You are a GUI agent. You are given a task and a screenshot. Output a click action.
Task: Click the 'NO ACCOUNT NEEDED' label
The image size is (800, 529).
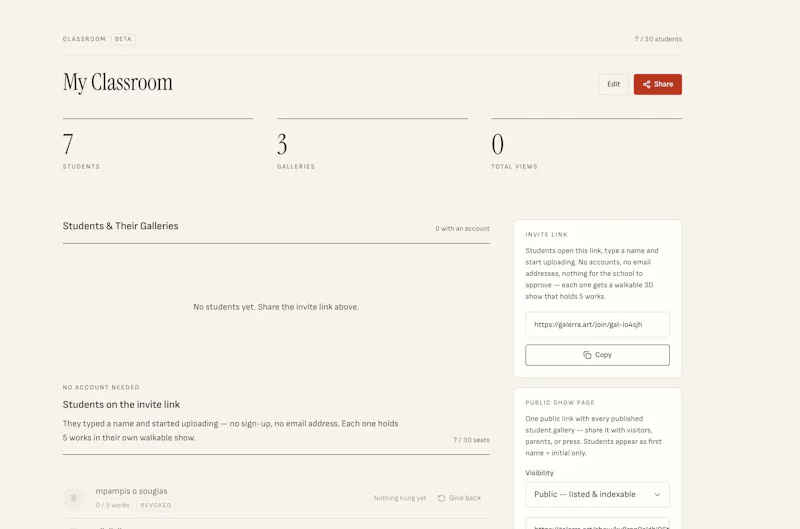click(x=101, y=387)
